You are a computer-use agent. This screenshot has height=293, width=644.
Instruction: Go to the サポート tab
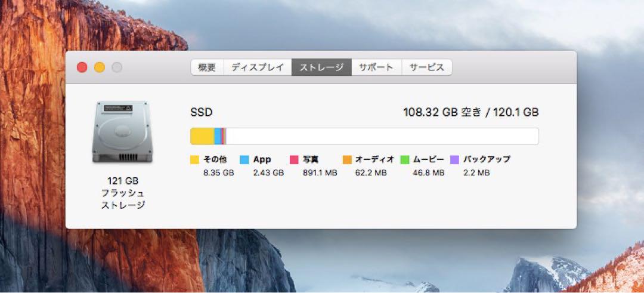(376, 67)
